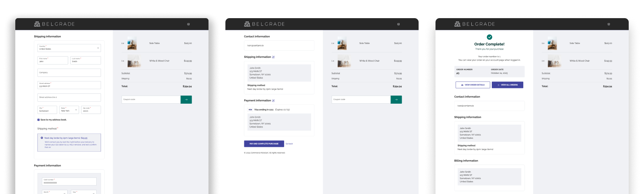This screenshot has width=644, height=194.
Task: Click the Side Table thumbnail on the Order Complete page
Action: click(x=552, y=44)
